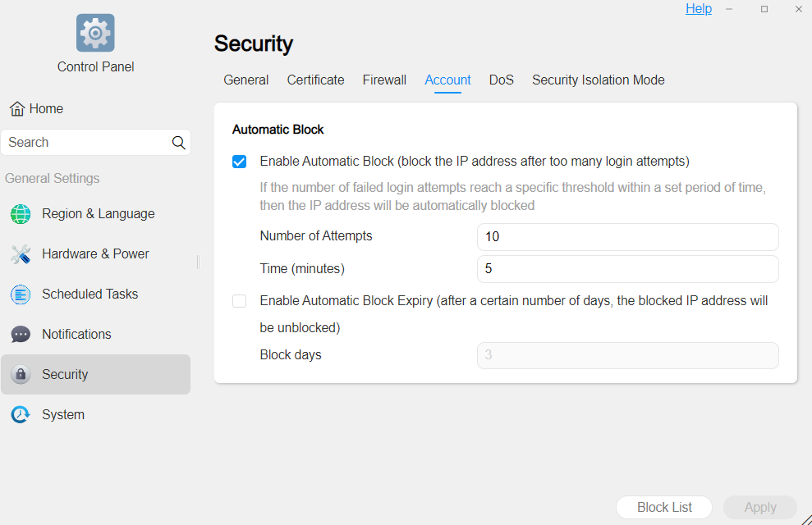Open Region & Language globe icon
This screenshot has width=812, height=525.
tap(21, 214)
